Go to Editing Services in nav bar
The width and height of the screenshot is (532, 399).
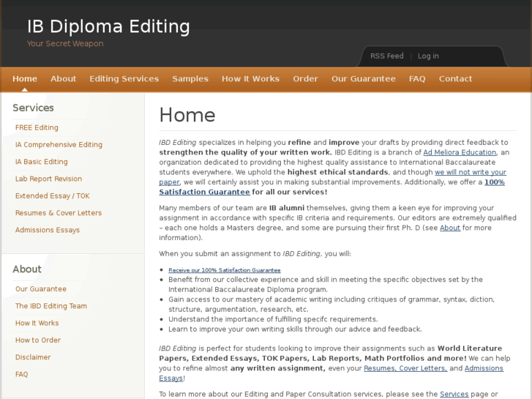tap(124, 79)
